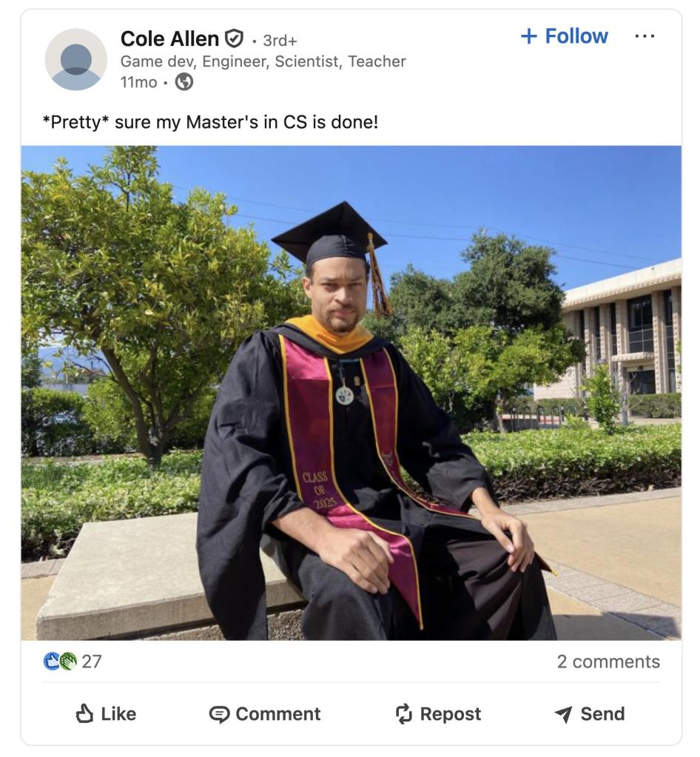The image size is (700, 757).
Task: Click the 3rd+ connection degree label
Action: (280, 41)
